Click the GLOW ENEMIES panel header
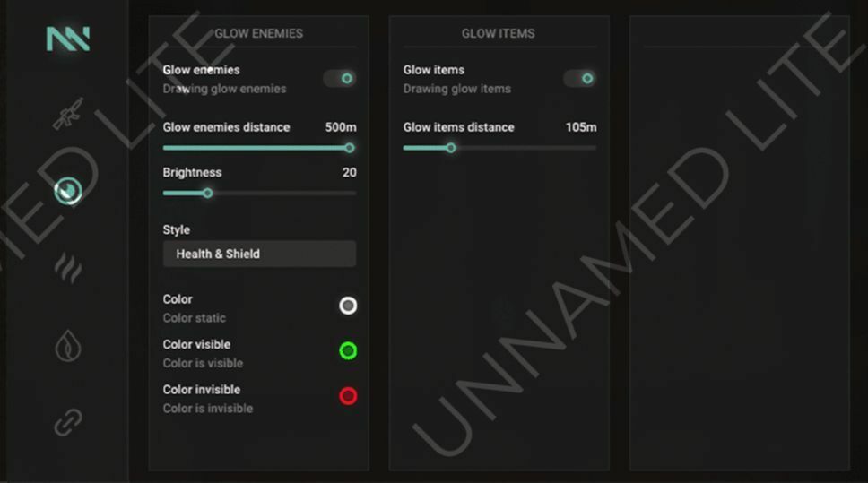This screenshot has height=483, width=868. point(258,34)
